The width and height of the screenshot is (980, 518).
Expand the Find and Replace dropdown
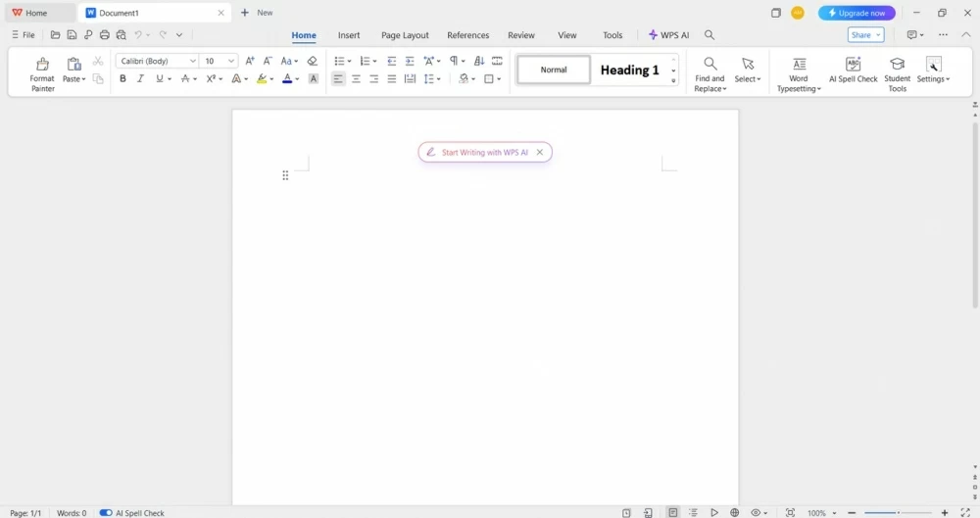[710, 83]
